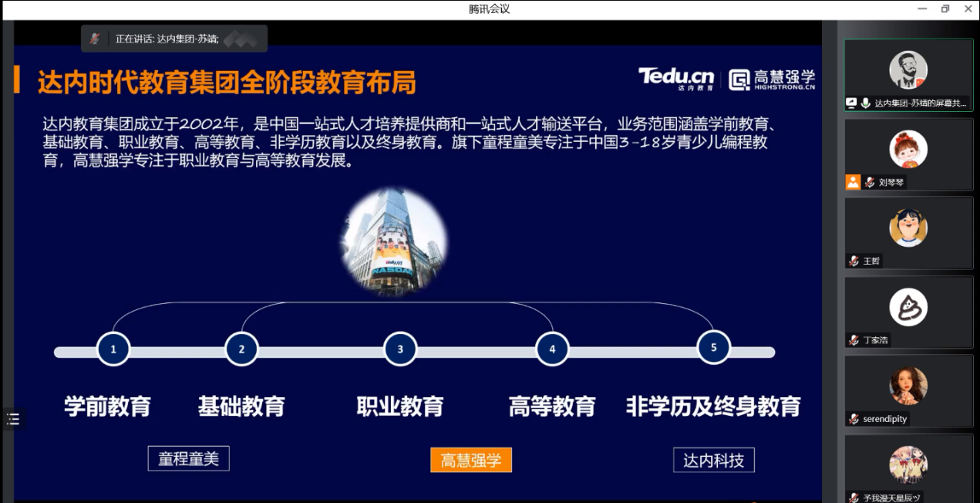Click the orange person icon on 刘琴琴 tile
The image size is (980, 503).
point(853,182)
